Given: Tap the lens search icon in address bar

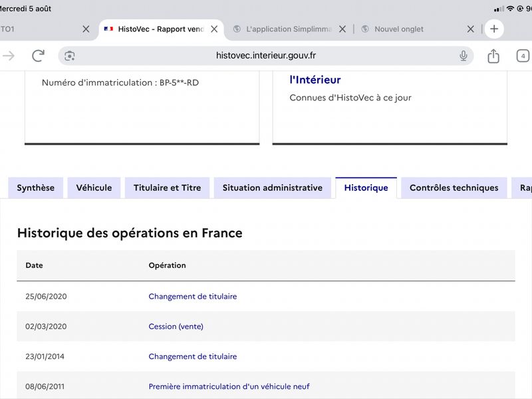Looking at the screenshot, I should (x=70, y=56).
